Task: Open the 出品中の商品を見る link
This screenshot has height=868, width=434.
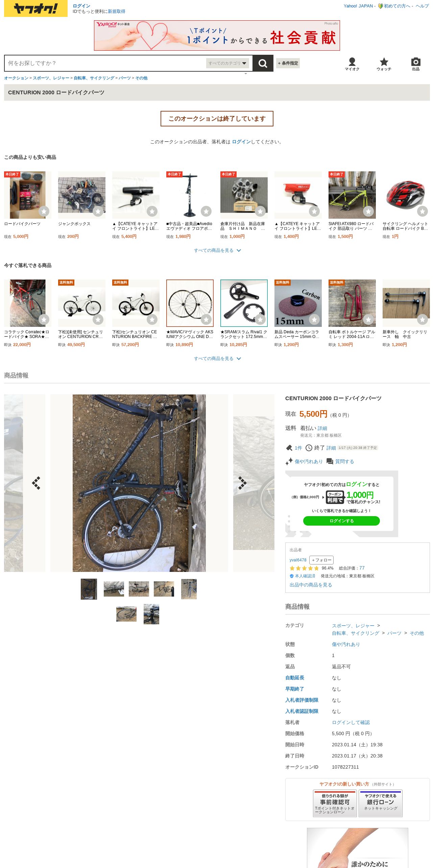Action: [x=311, y=585]
